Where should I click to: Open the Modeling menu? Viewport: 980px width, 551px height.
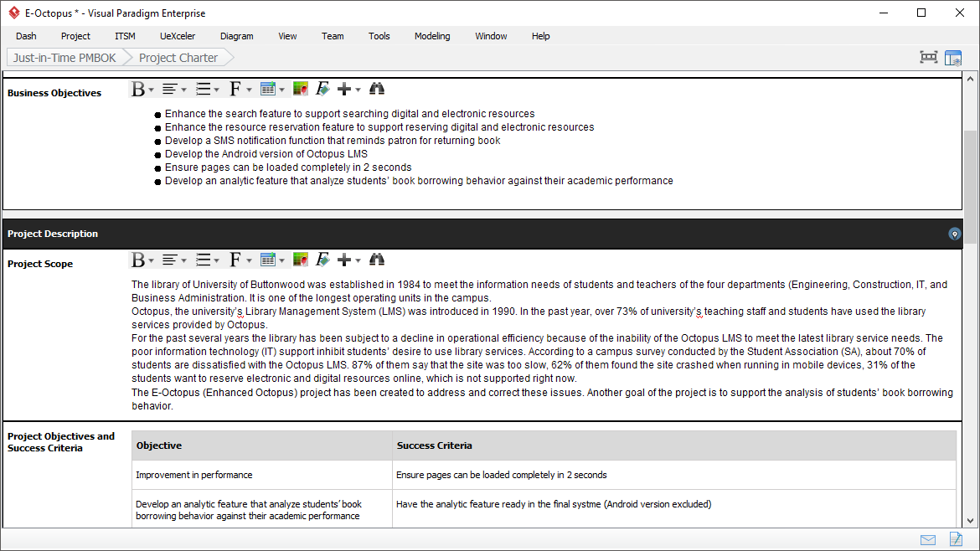432,36
